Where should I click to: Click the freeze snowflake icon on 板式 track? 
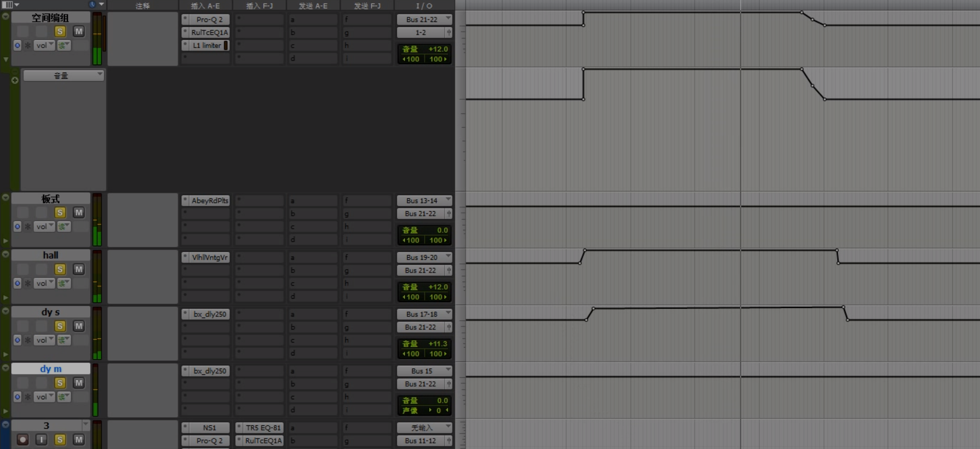click(x=28, y=227)
